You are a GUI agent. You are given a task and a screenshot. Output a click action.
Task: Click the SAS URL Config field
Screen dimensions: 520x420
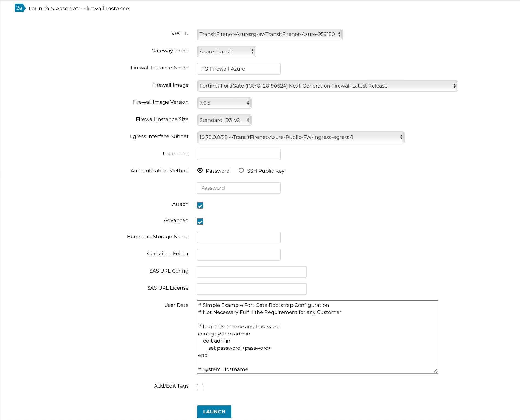(x=251, y=271)
